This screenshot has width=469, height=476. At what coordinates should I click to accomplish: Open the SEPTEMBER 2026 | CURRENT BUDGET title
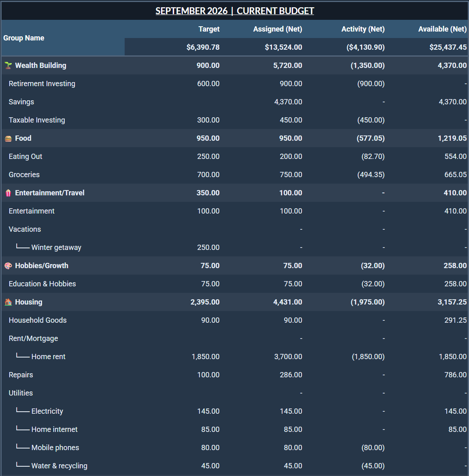tap(235, 11)
